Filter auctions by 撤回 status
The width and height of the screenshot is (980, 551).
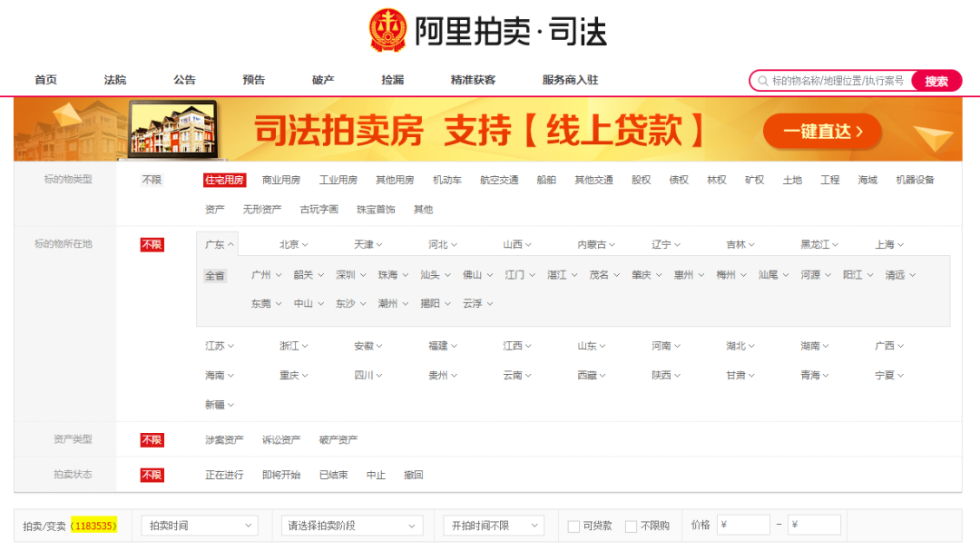point(413,476)
